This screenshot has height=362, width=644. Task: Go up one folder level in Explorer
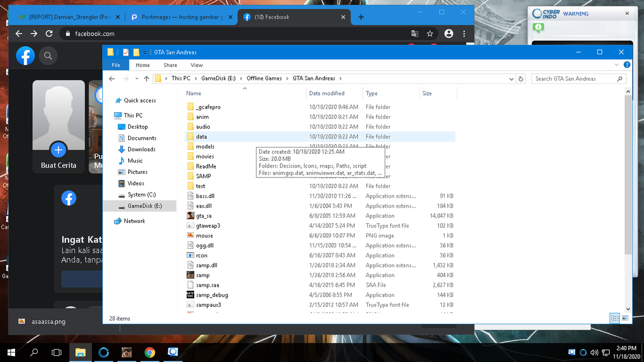(146, 78)
